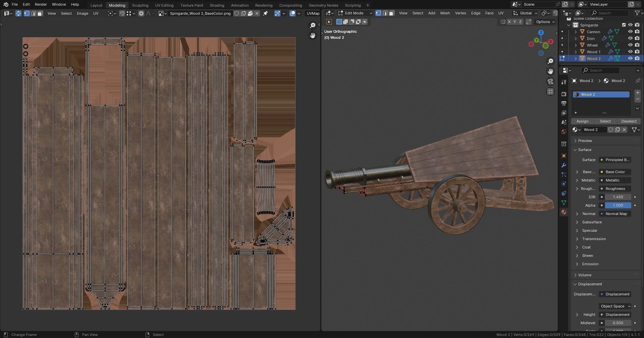
Task: Click the IOR 1.450 value field
Action: click(618, 197)
